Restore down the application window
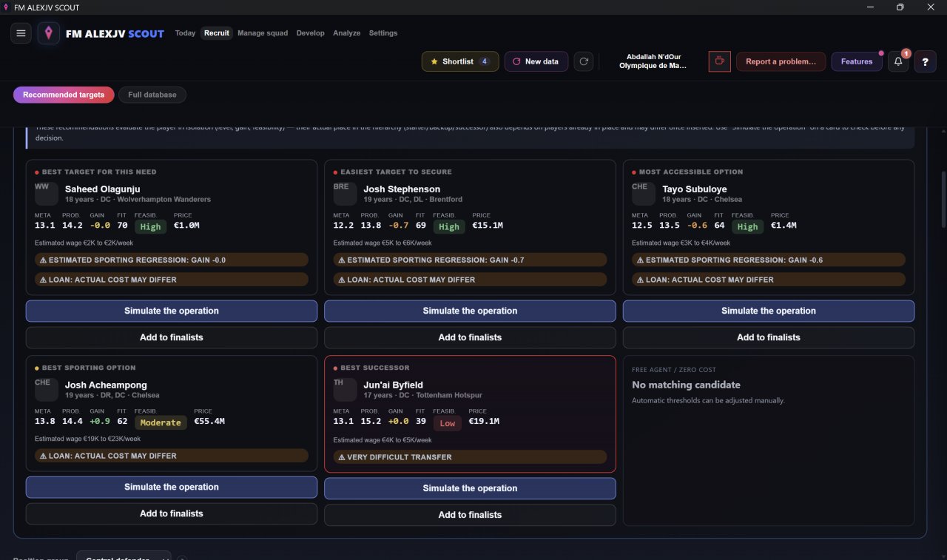This screenshot has height=560, width=947. [900, 7]
